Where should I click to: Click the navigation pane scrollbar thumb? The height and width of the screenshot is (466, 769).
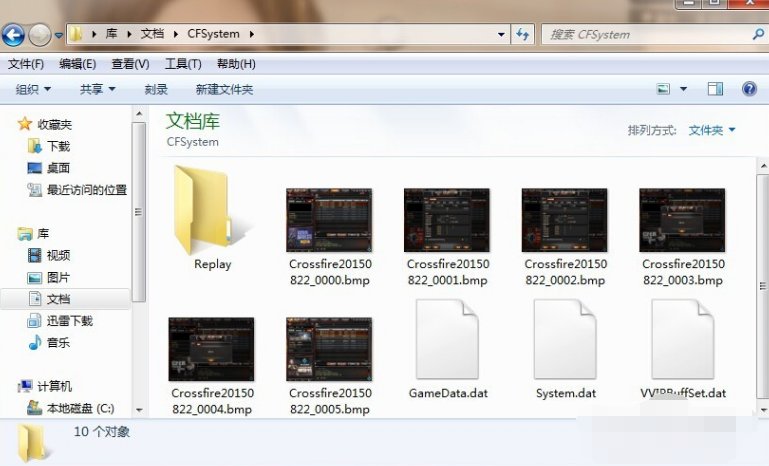coord(139,212)
